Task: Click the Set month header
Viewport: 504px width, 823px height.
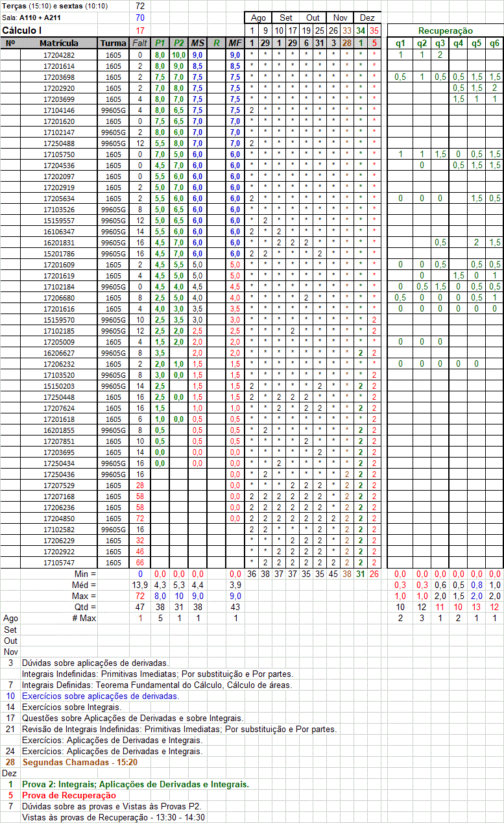Action: click(285, 18)
